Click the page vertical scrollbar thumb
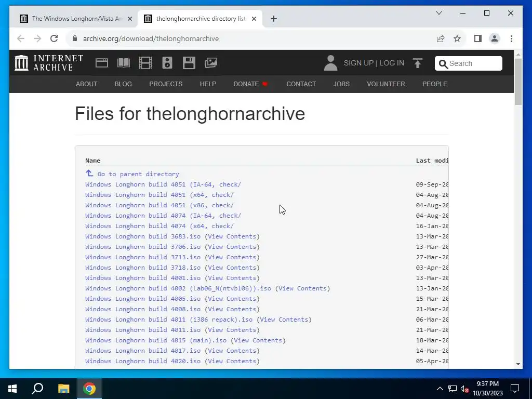This screenshot has height=399, width=532. click(518, 82)
